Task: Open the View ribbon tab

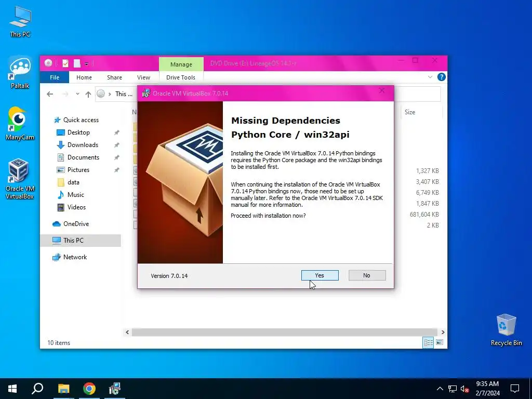Action: point(143,77)
